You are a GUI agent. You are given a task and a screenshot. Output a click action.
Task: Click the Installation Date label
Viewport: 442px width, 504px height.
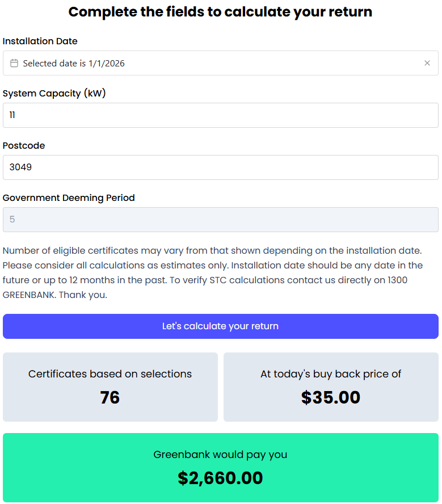tap(40, 41)
